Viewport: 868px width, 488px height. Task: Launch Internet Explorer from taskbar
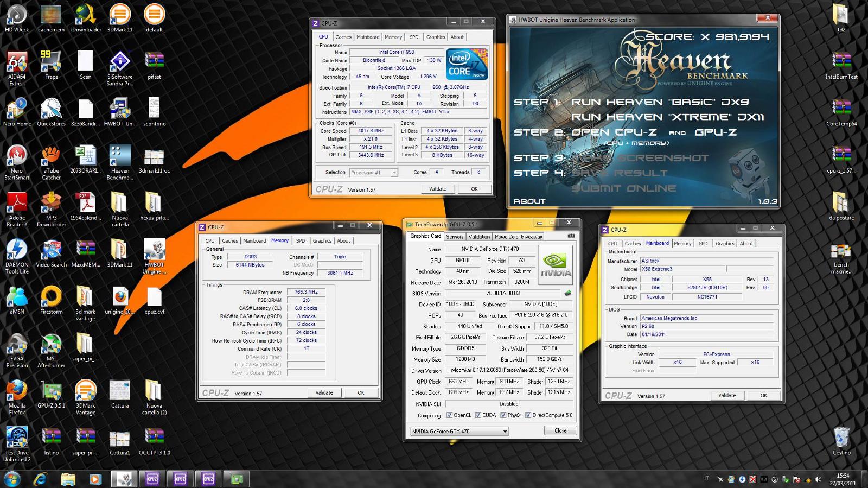(40, 479)
